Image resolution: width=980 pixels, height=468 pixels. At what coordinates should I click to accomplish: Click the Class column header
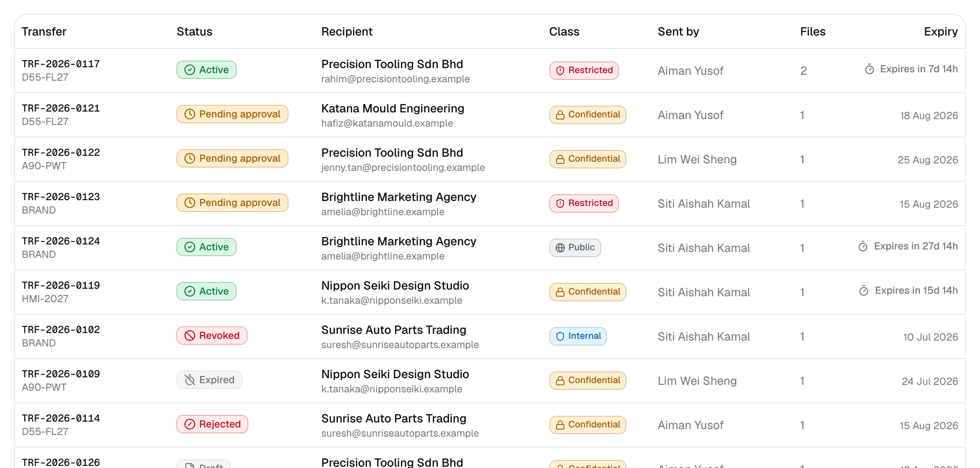coord(564,32)
